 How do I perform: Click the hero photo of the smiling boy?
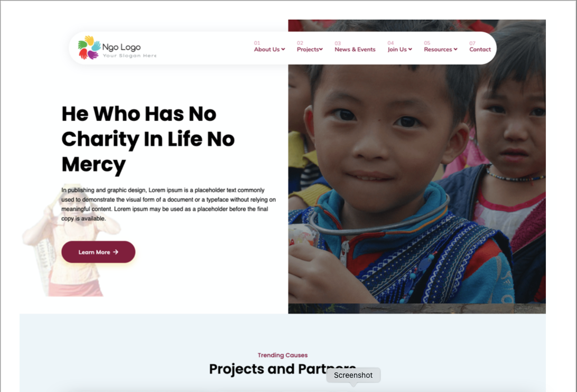417,184
